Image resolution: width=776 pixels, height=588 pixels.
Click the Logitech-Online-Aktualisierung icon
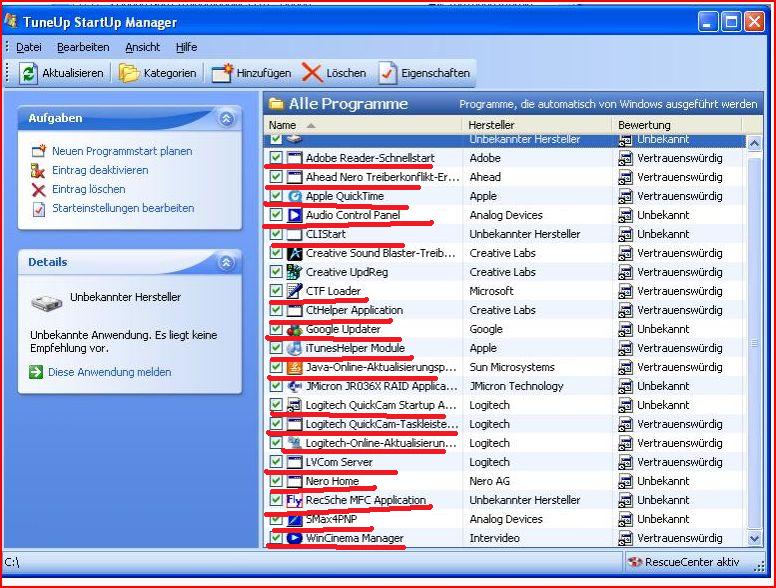[x=294, y=443]
